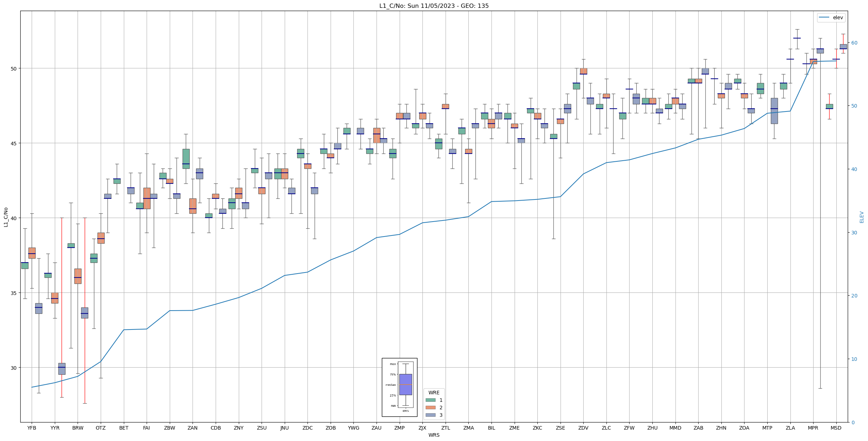Click the YYR x-axis label
The width and height of the screenshot is (868, 441).
click(55, 428)
